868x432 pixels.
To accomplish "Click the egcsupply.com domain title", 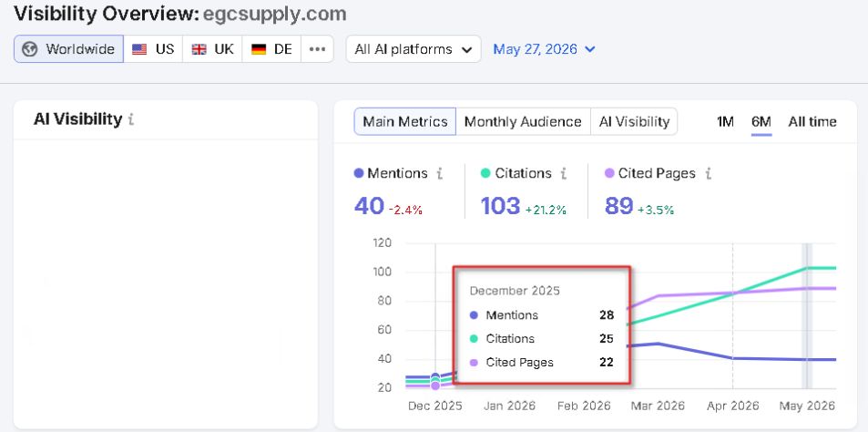I will click(x=274, y=14).
